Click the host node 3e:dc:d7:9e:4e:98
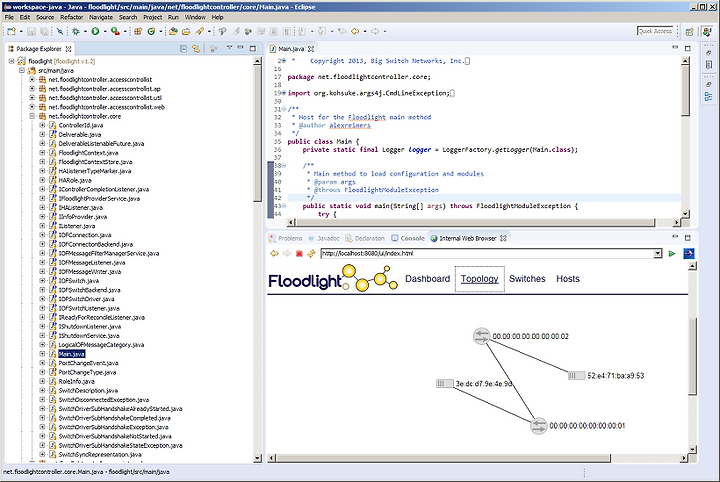The image size is (720, 482). (444, 383)
